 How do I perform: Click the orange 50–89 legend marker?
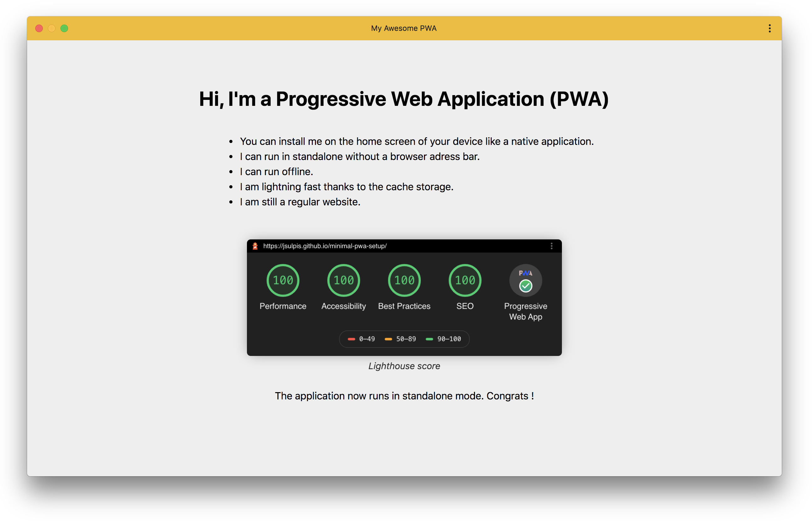388,339
